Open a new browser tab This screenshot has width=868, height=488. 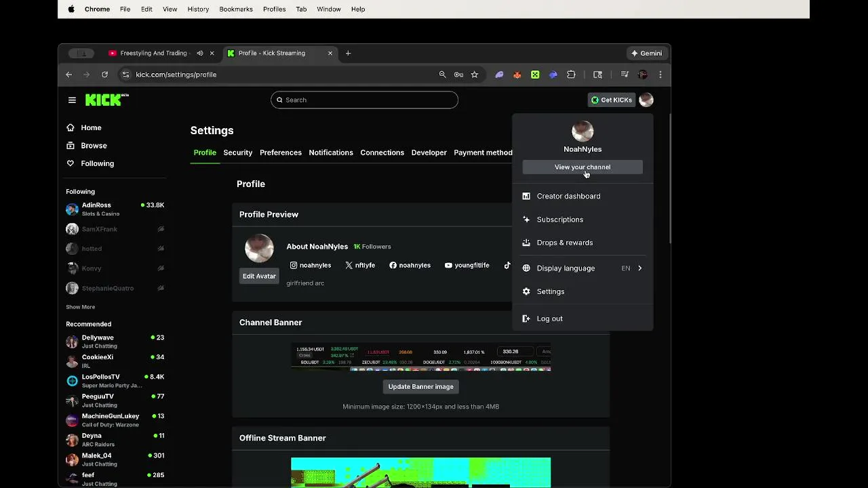pyautogui.click(x=348, y=53)
